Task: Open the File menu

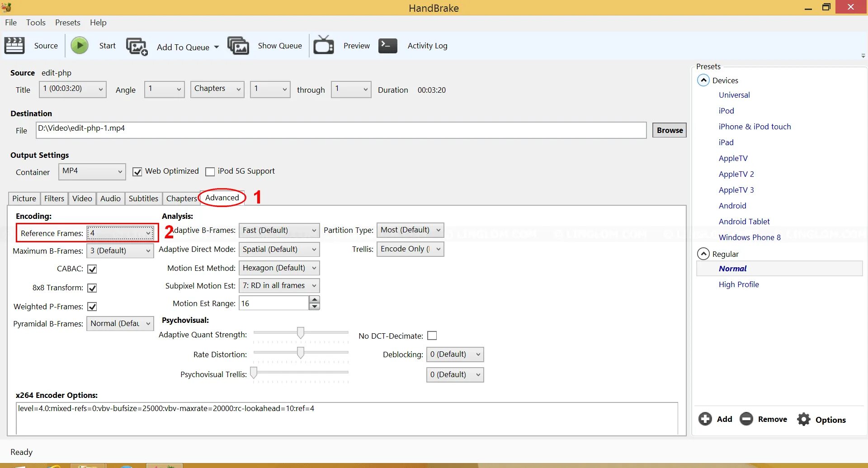Action: pos(11,23)
